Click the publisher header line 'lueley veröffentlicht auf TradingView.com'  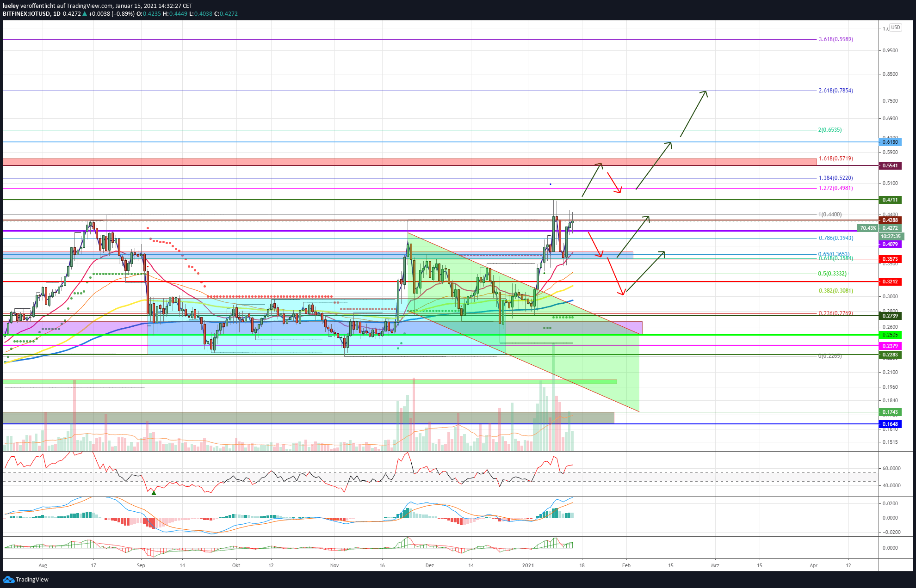(58, 6)
